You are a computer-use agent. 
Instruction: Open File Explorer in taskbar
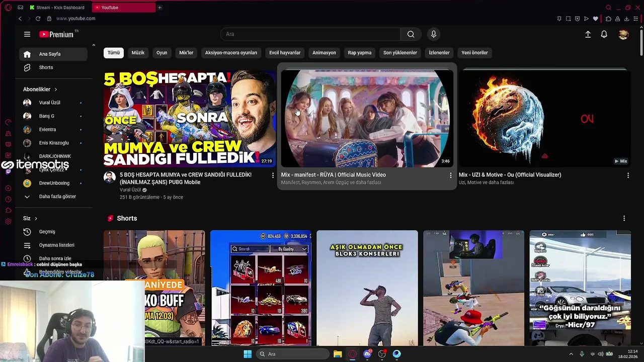pos(338,354)
